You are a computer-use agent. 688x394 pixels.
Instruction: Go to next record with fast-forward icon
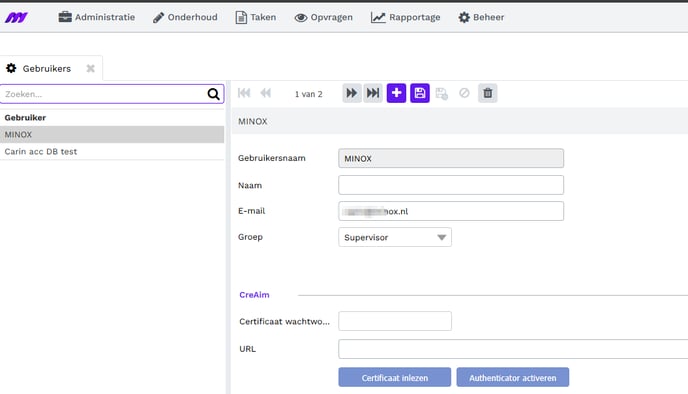(352, 93)
